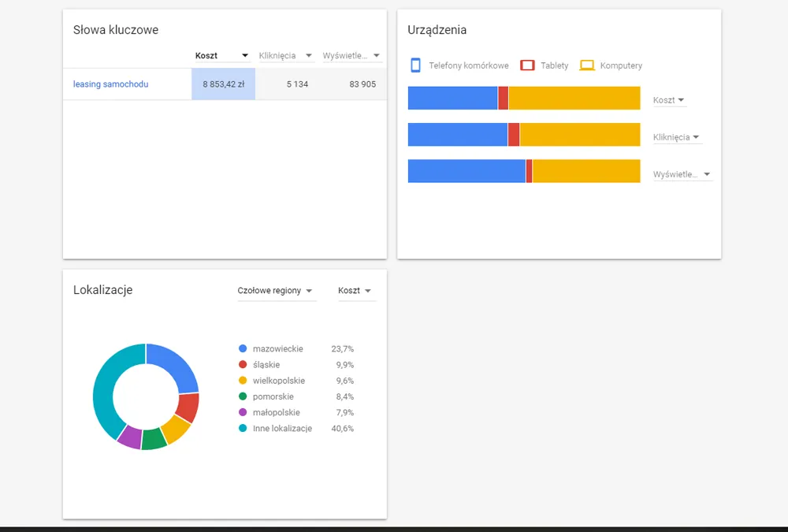Click the yellow wielkopolskie legend dot
This screenshot has height=532, width=788.
point(243,381)
